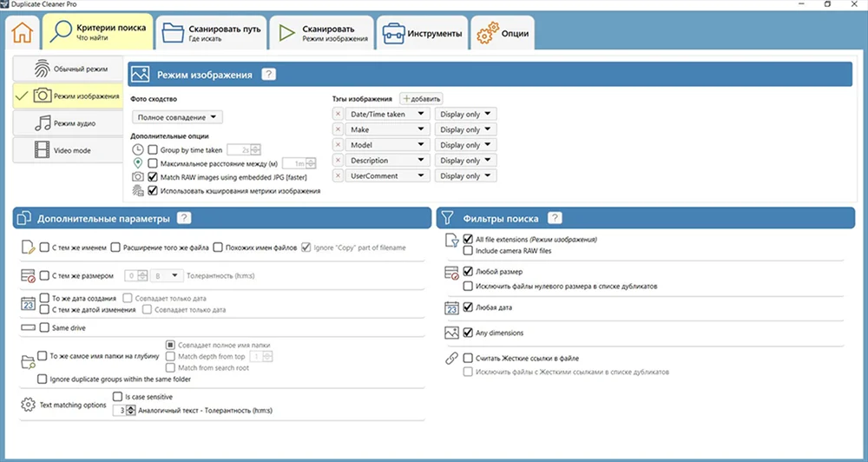Image resolution: width=868 pixels, height=462 pixels.
Task: Click help icon next to Режим изображения
Action: [269, 75]
